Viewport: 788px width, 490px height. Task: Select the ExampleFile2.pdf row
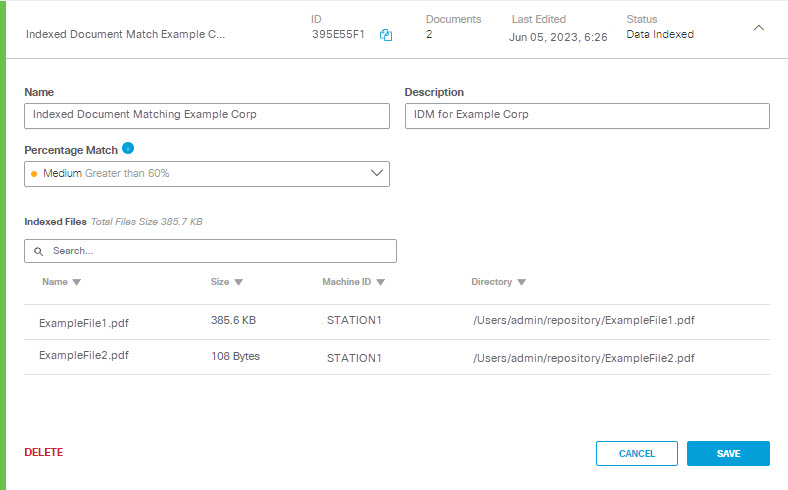point(397,357)
